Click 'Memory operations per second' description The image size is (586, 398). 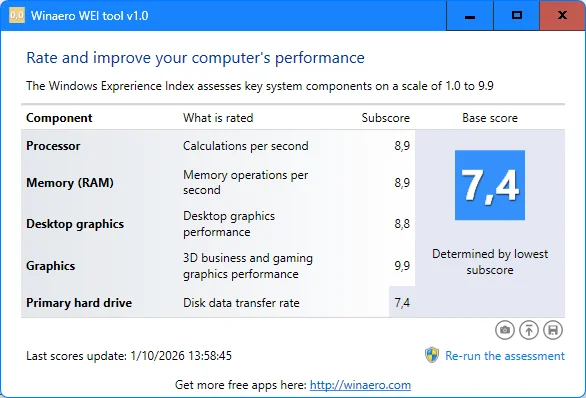[246, 182]
